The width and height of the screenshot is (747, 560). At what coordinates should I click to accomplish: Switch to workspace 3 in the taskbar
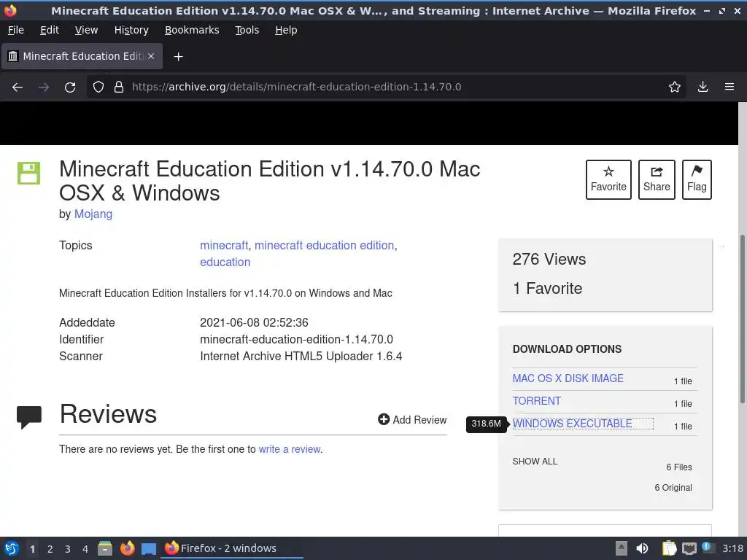coord(68,549)
